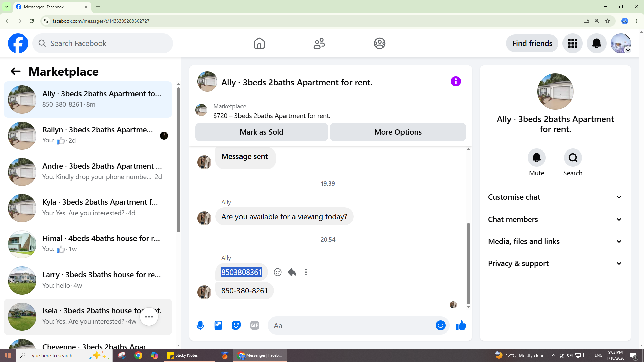This screenshot has width=644, height=362.
Task: Go to Facebook Home tab
Action: point(259,43)
